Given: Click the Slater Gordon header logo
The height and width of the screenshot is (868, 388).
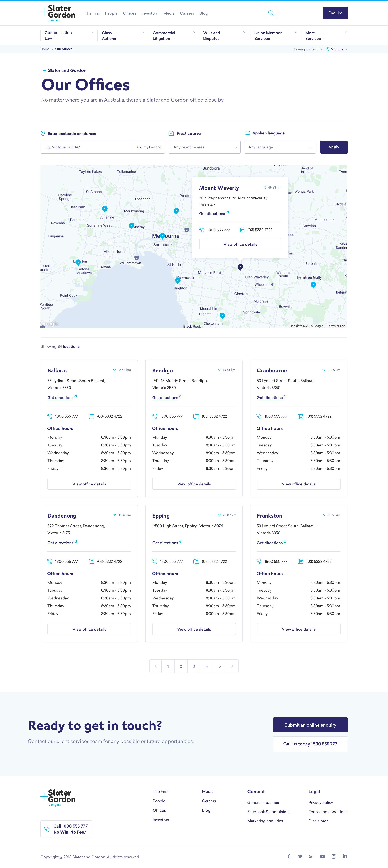Looking at the screenshot, I should [x=58, y=13].
